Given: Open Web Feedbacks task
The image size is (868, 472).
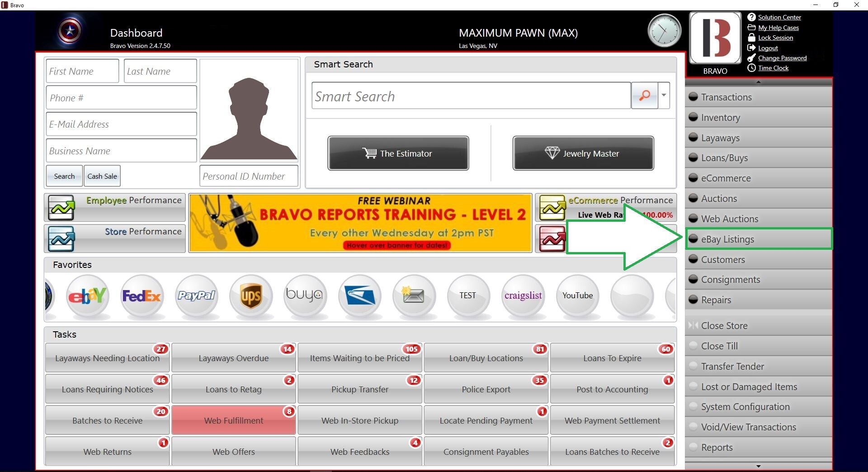Looking at the screenshot, I should [x=360, y=452].
